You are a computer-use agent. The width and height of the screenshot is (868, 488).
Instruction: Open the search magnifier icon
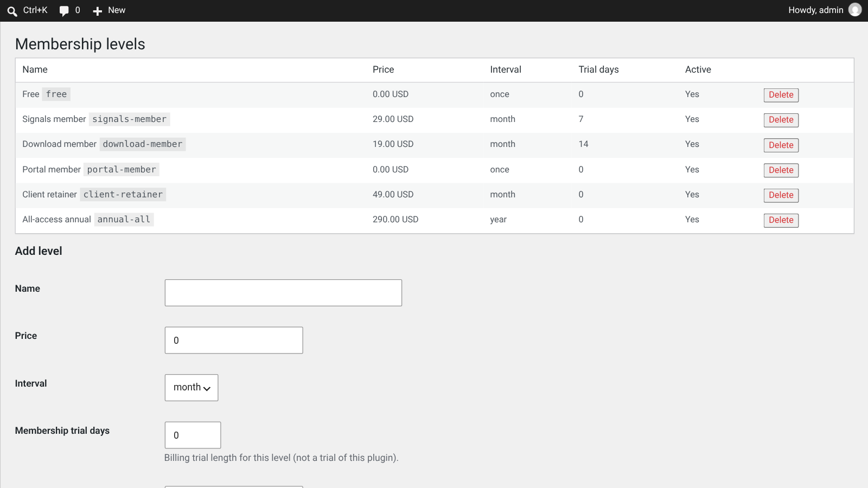point(12,11)
